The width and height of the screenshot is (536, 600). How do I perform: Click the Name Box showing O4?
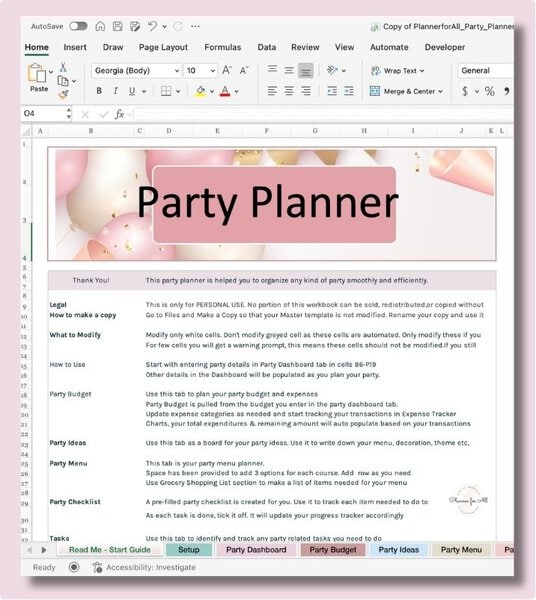43,113
